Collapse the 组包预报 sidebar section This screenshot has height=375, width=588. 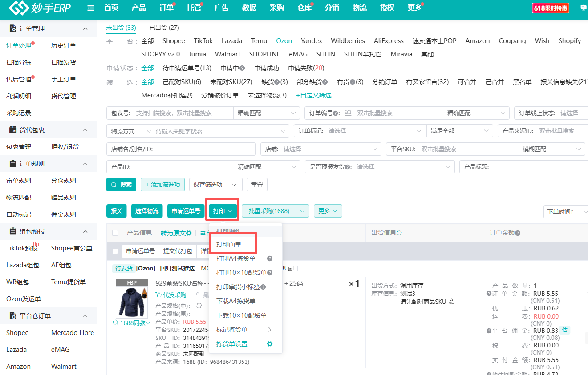(x=85, y=231)
